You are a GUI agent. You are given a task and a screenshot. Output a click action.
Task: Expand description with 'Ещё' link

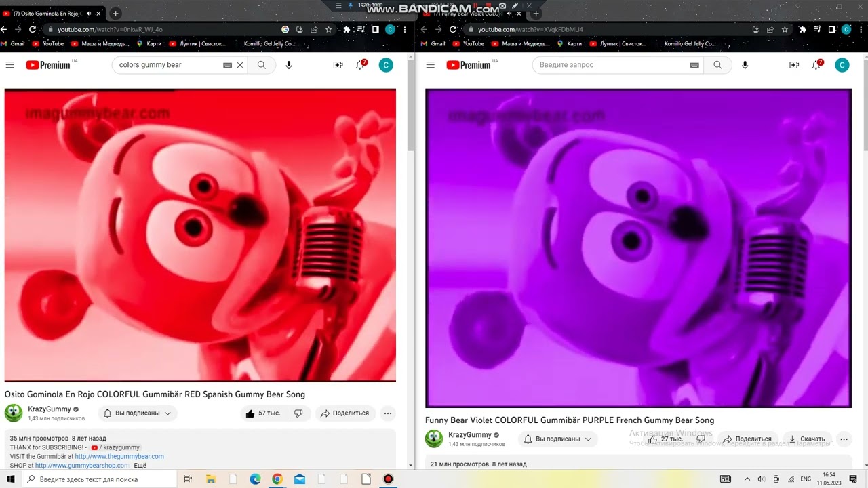140,466
